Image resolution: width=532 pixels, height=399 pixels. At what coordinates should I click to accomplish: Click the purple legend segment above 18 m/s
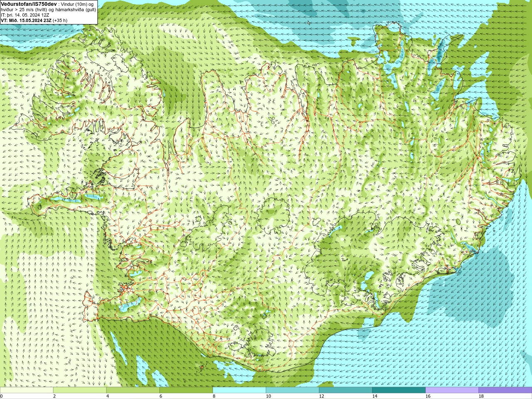click(505, 390)
